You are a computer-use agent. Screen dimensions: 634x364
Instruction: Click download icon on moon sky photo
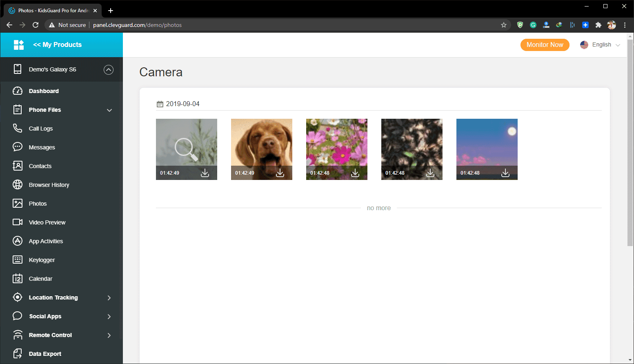point(505,173)
